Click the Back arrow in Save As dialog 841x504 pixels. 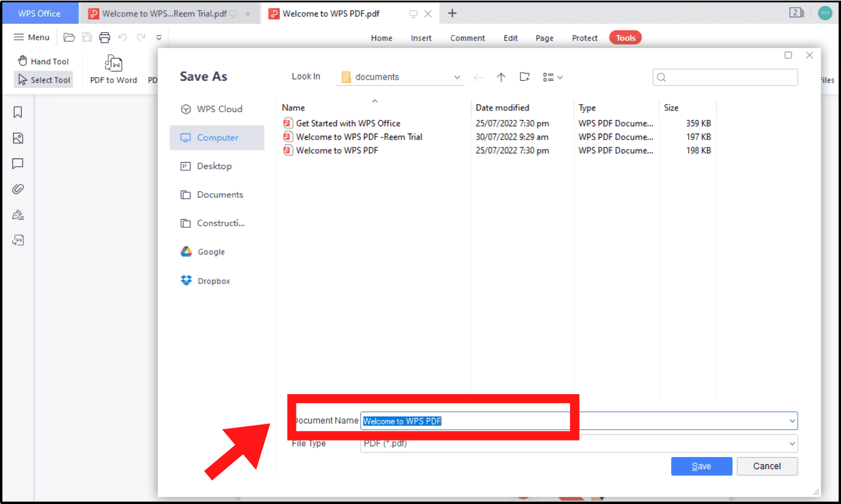[478, 77]
